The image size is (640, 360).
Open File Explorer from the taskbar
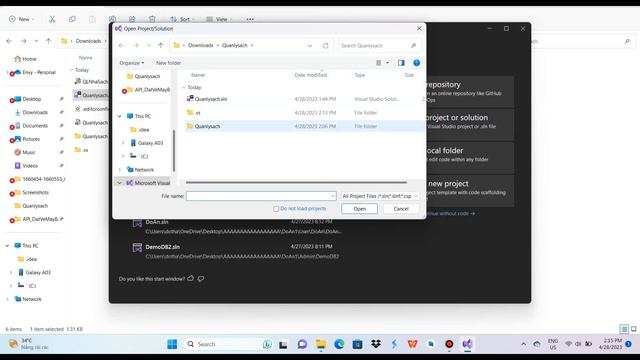click(321, 344)
